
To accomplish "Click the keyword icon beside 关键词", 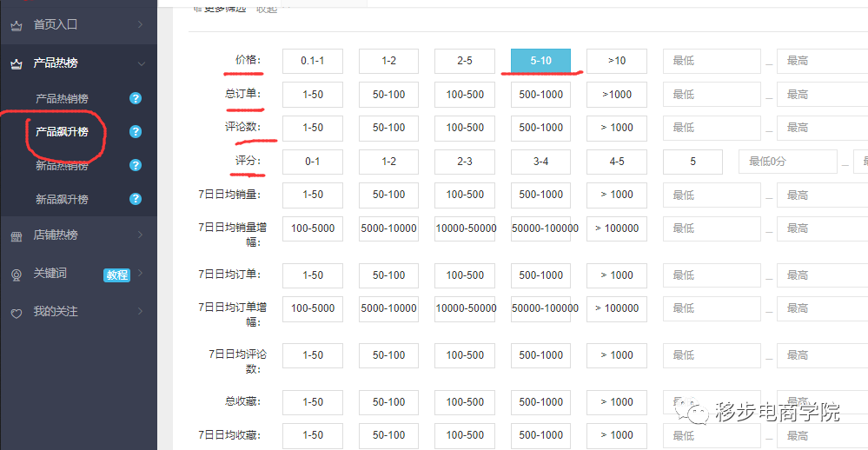I will 17,275.
